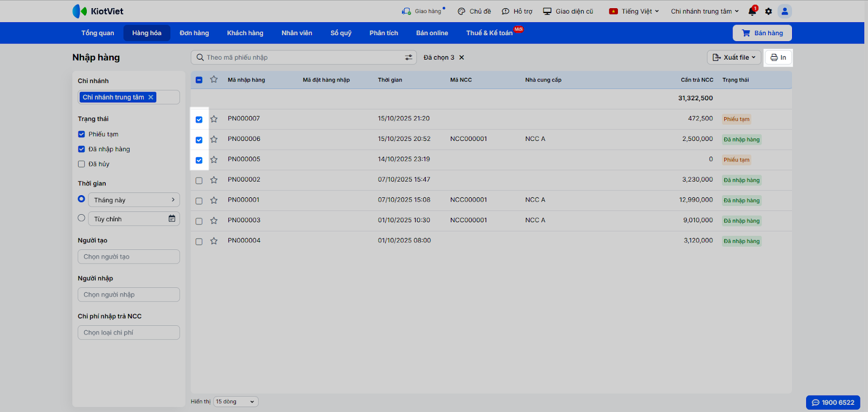
Task: Open the Đơn hàng menu
Action: pos(194,33)
